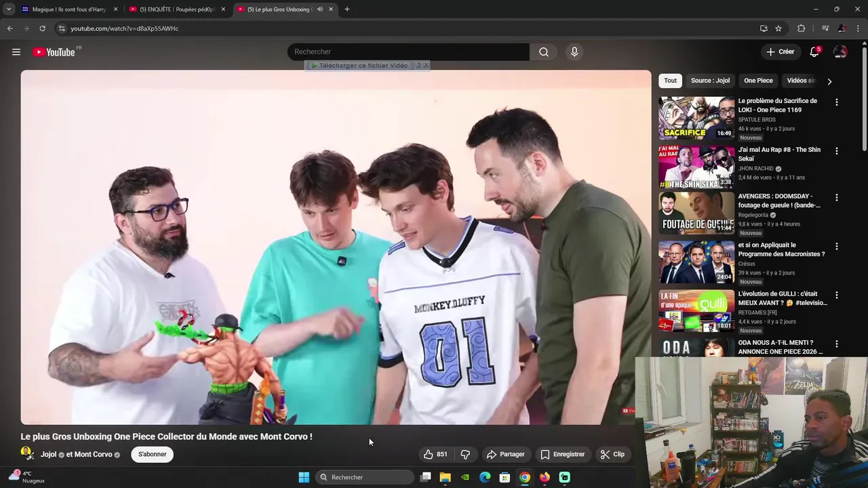Open options menu for L'évolution de GULLI video

(x=836, y=295)
